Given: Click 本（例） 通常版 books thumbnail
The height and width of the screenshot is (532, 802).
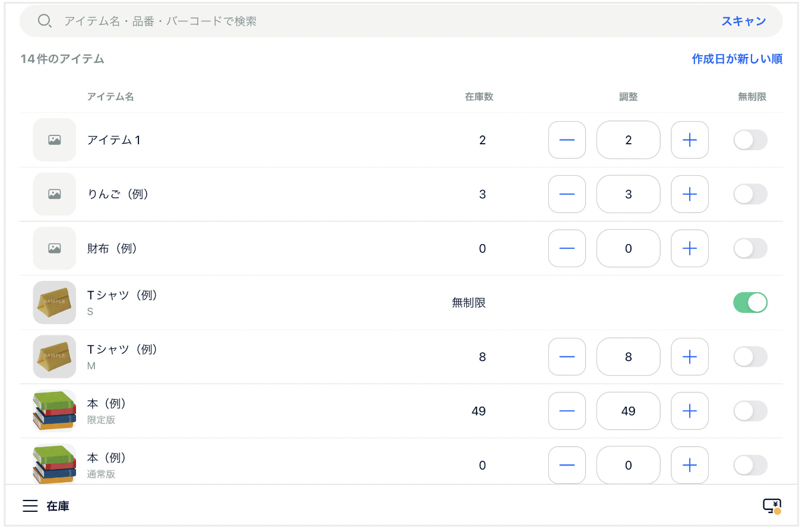Looking at the screenshot, I should 54,465.
